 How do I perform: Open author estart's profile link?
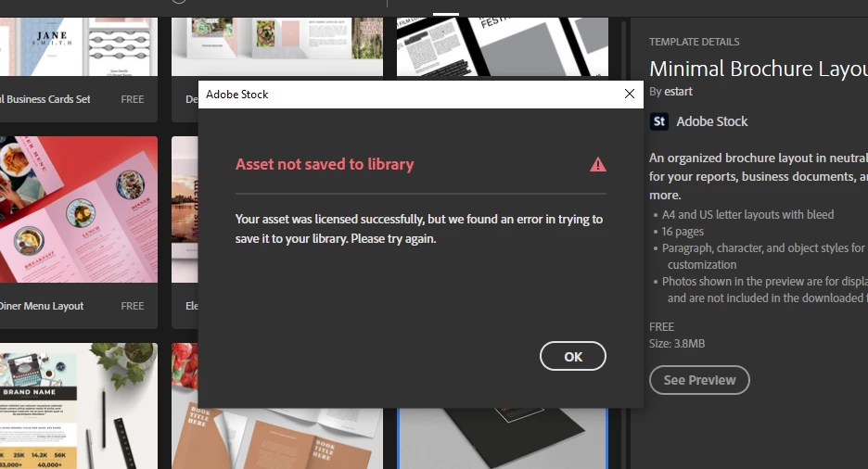click(678, 91)
